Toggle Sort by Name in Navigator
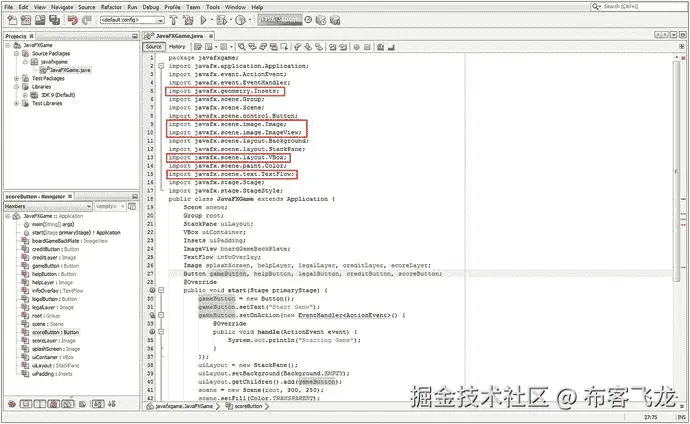 pos(98,404)
